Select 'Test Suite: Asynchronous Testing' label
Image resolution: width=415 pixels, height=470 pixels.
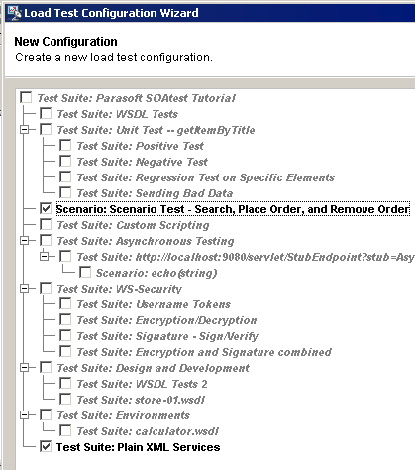click(145, 241)
